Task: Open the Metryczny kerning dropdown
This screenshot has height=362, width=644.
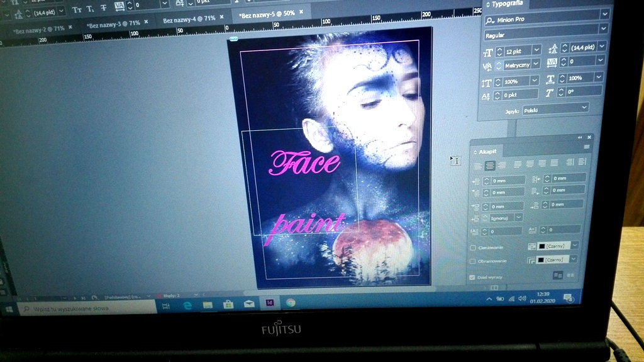Action: [536, 64]
